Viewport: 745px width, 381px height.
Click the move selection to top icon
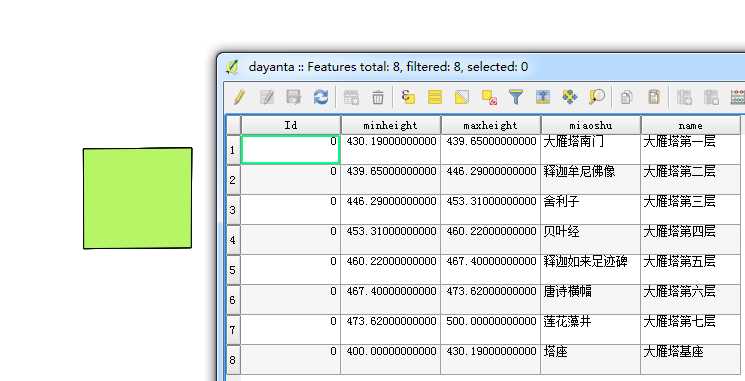pos(543,97)
